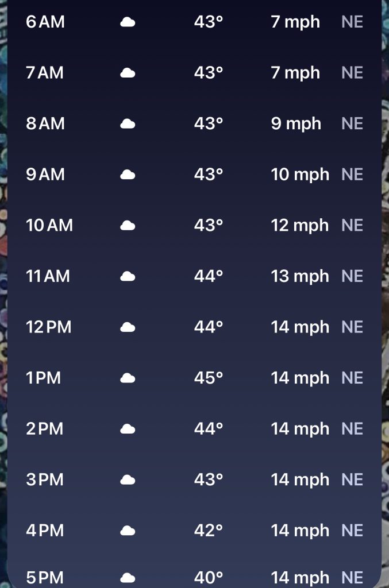Click the cloud icon for 8 AM
Viewport: 389px width, 588px height.
pyautogui.click(x=128, y=124)
